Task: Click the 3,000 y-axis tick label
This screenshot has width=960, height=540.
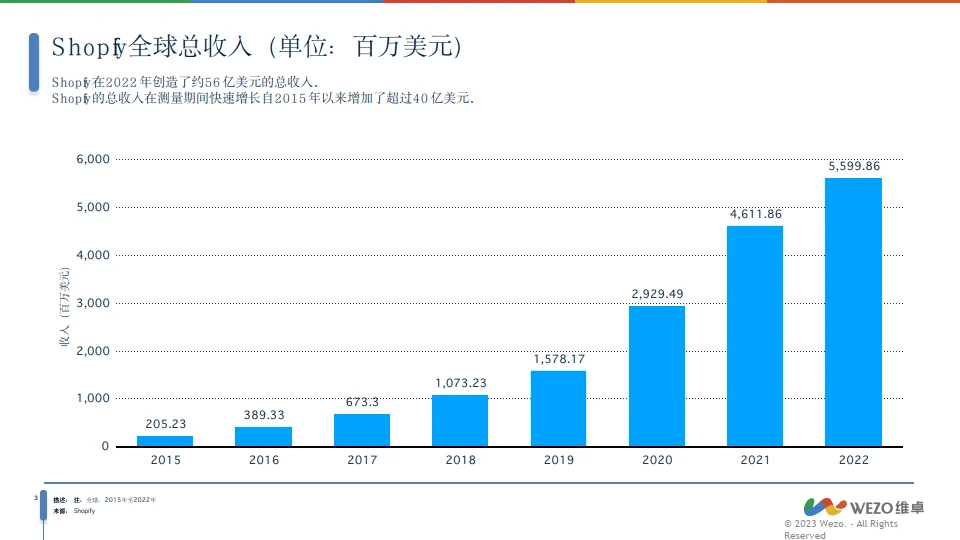Action: pyautogui.click(x=93, y=303)
